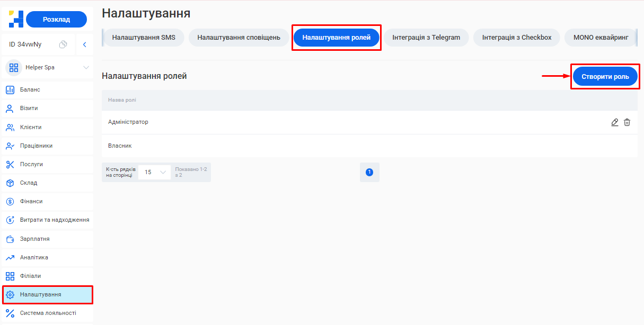The height and width of the screenshot is (325, 644).
Task: Collapse the sidebar with chevron arrow
Action: (x=85, y=44)
